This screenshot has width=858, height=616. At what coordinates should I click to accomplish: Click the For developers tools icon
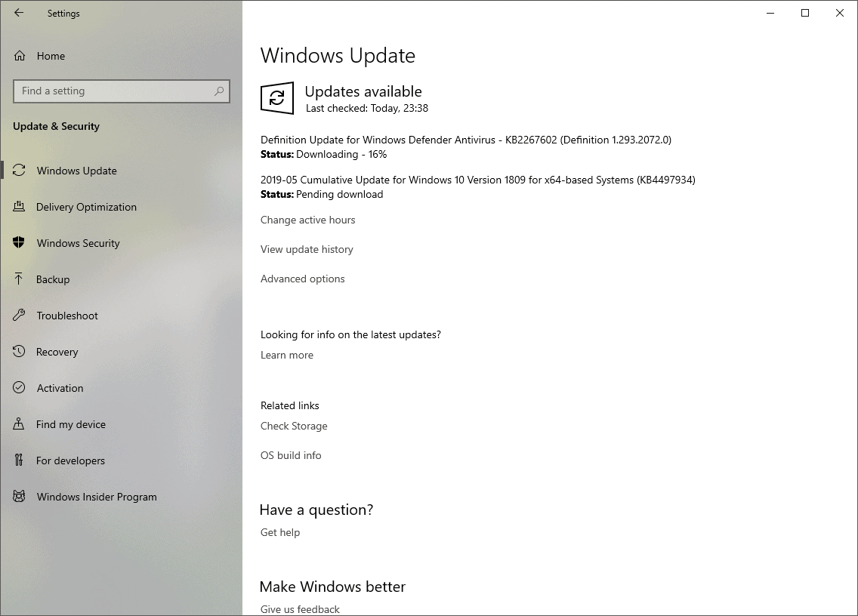coord(19,460)
